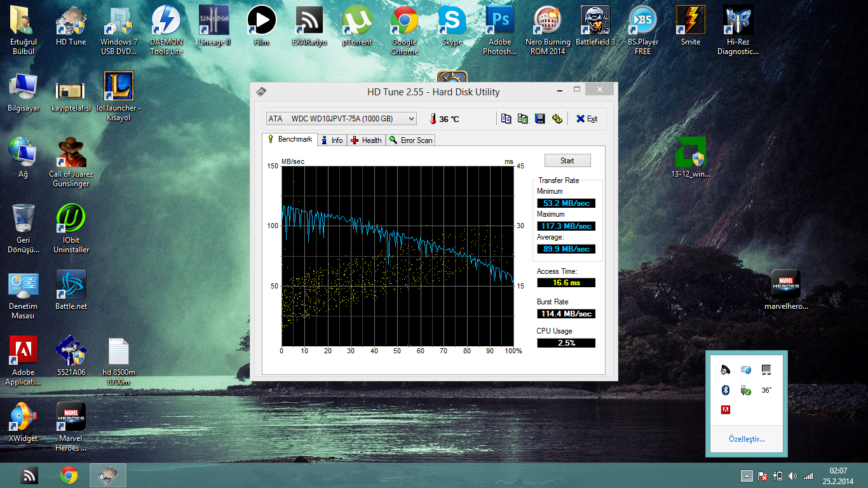This screenshot has height=488, width=868.
Task: Click the copy screenshot icon in HD Tune toolbar
Action: (x=522, y=119)
